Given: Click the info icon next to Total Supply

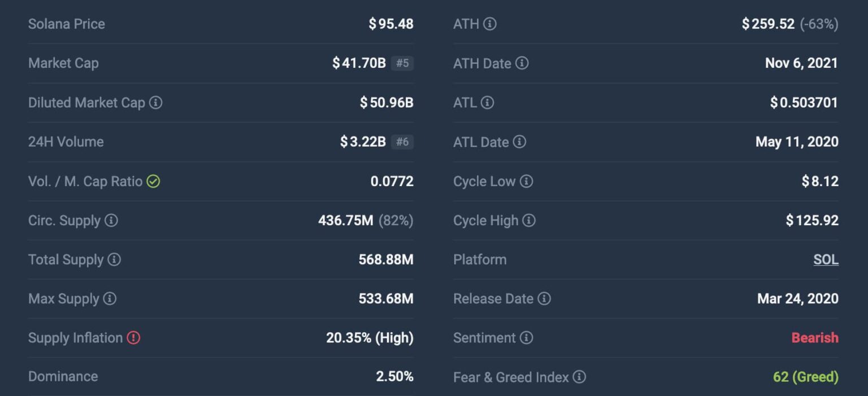Looking at the screenshot, I should click(114, 260).
